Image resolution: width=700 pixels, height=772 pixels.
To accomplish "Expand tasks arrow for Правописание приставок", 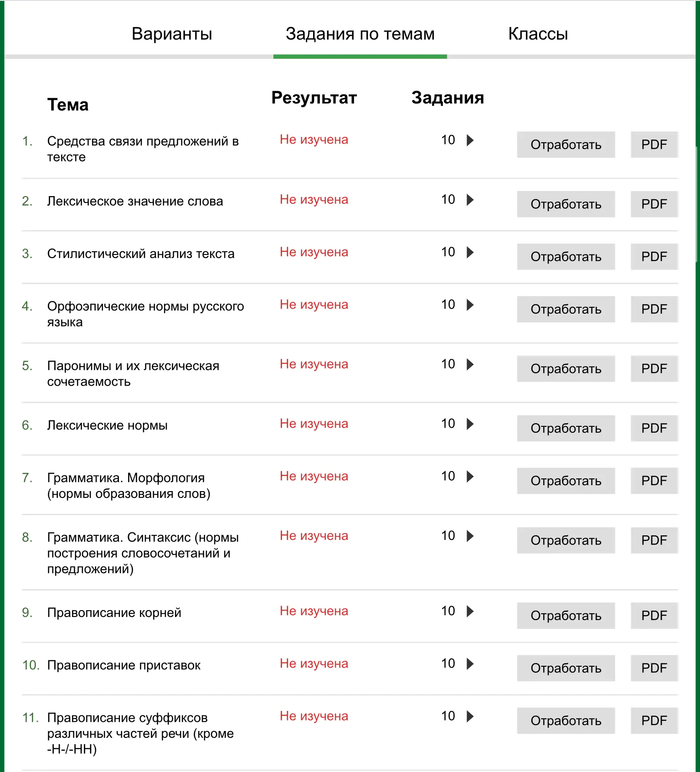I will pos(470,663).
